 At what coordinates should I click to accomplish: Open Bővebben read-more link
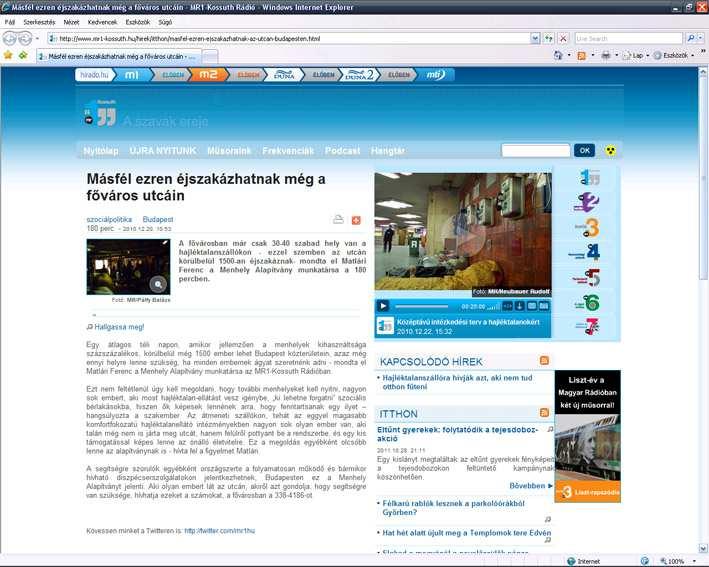click(x=531, y=485)
